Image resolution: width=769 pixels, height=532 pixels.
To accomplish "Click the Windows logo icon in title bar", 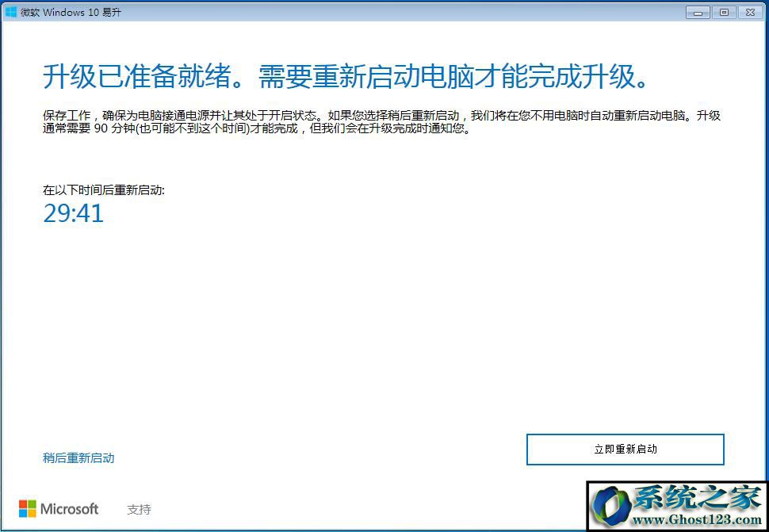I will [x=11, y=12].
